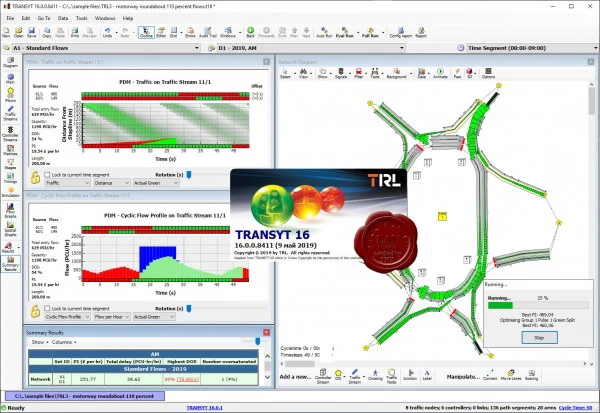Click Animate in the Network Diagram toolbar

tap(440, 73)
